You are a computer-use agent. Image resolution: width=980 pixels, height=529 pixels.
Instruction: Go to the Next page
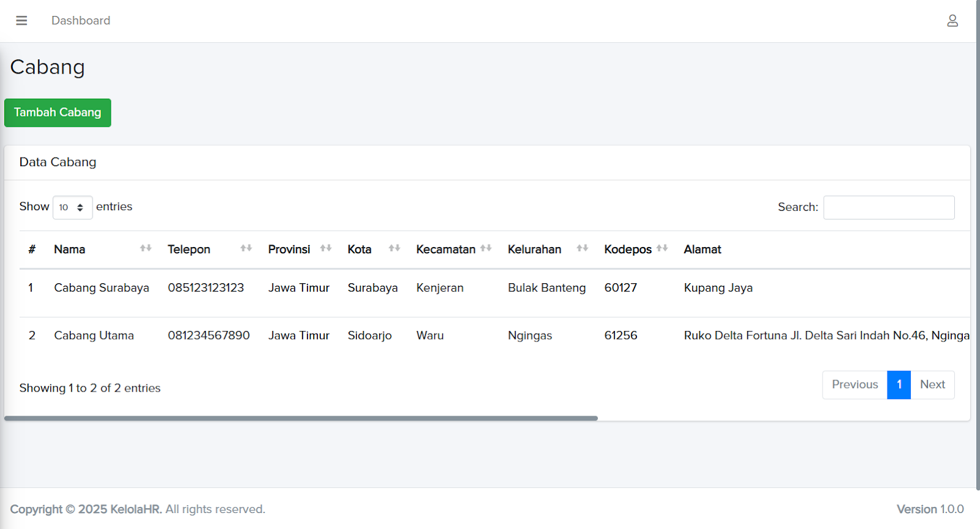click(x=932, y=385)
